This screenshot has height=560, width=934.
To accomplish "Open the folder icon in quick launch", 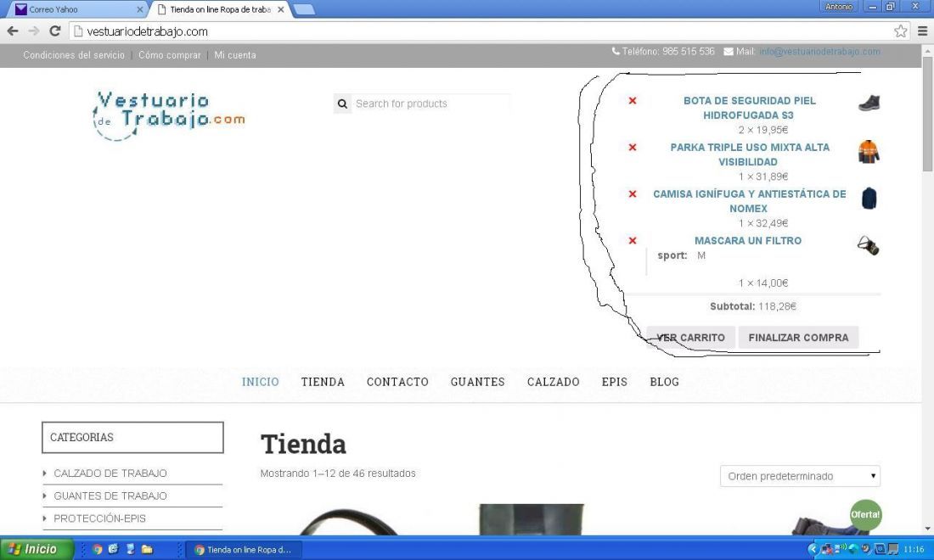I will [147, 549].
